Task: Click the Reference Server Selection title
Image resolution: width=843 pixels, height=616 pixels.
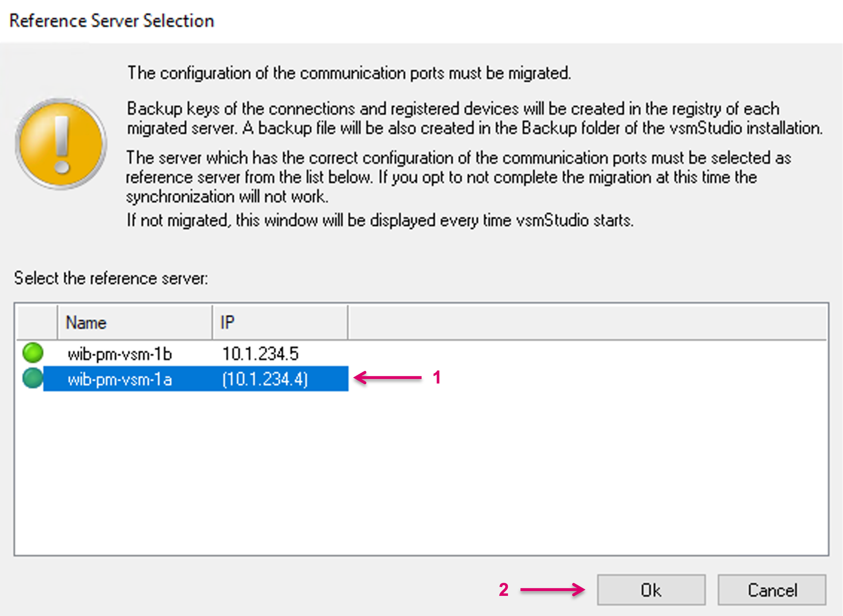Action: pyautogui.click(x=111, y=21)
